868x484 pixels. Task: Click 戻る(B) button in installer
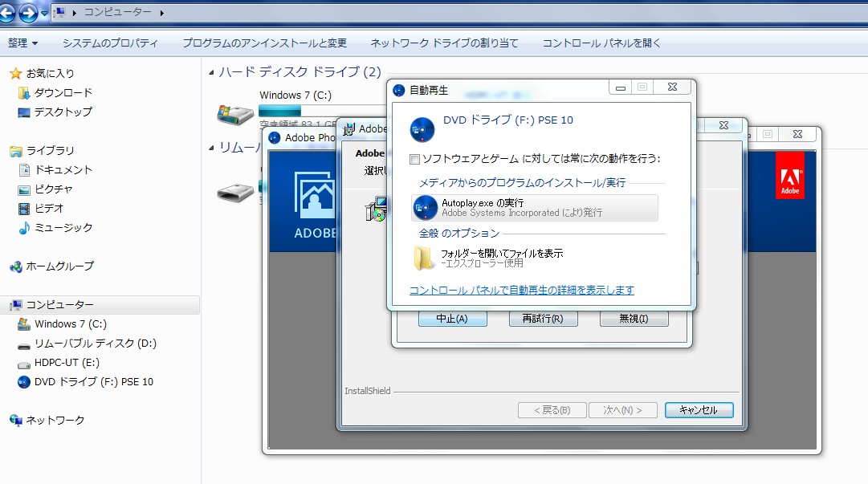pyautogui.click(x=552, y=410)
